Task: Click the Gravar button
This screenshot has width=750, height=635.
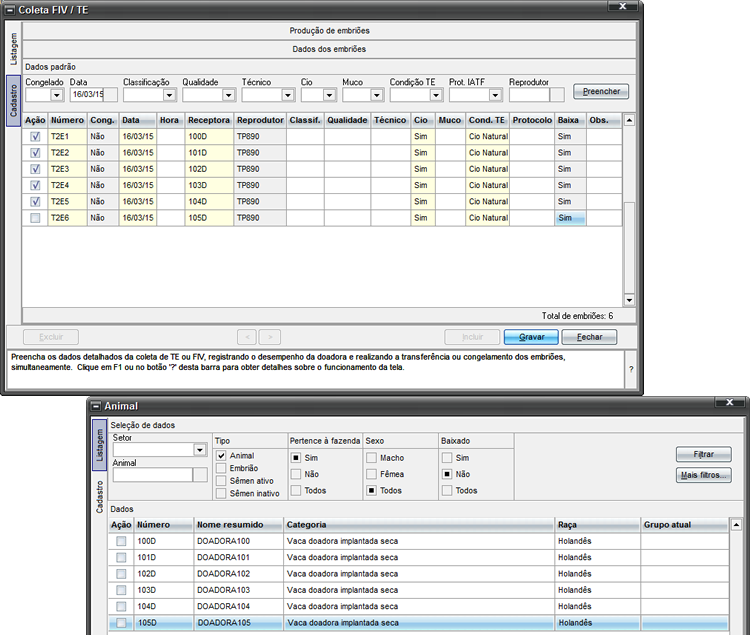Action: tap(531, 337)
